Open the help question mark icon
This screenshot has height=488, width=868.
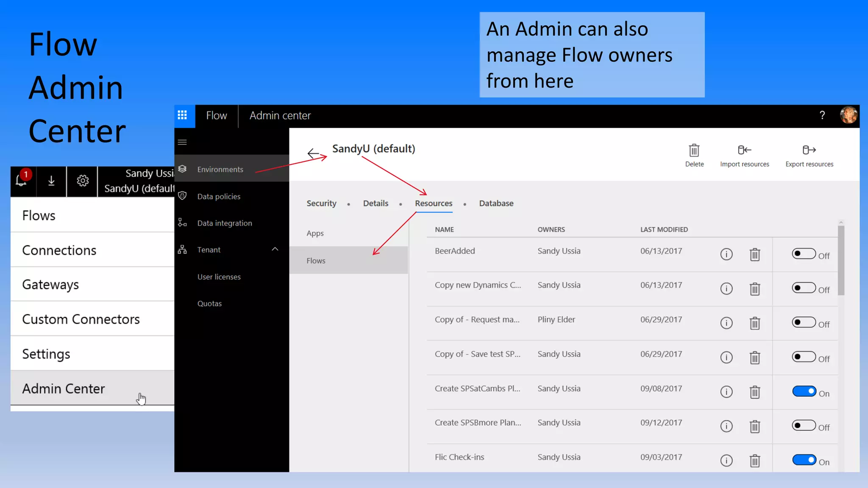pos(822,115)
